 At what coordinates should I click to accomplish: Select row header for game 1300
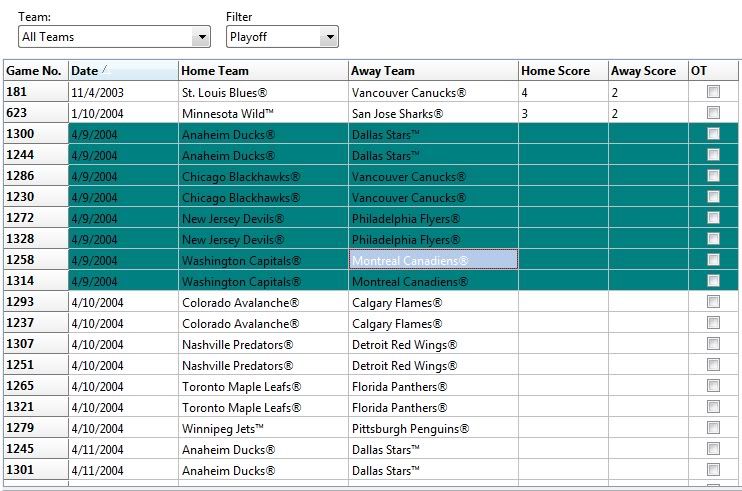coord(35,134)
